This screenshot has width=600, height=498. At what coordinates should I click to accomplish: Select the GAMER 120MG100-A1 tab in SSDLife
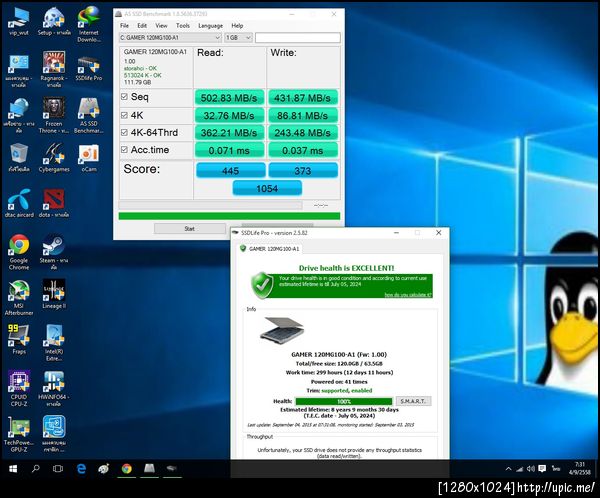pyautogui.click(x=270, y=249)
